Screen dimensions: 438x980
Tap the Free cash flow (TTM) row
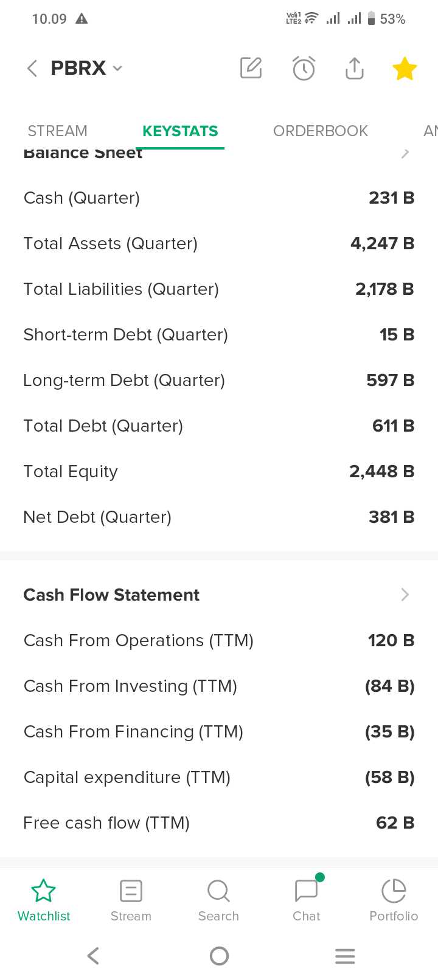tap(218, 823)
